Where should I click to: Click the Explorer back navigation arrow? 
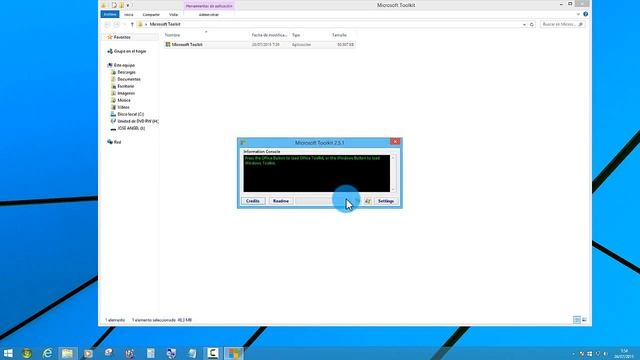point(107,24)
